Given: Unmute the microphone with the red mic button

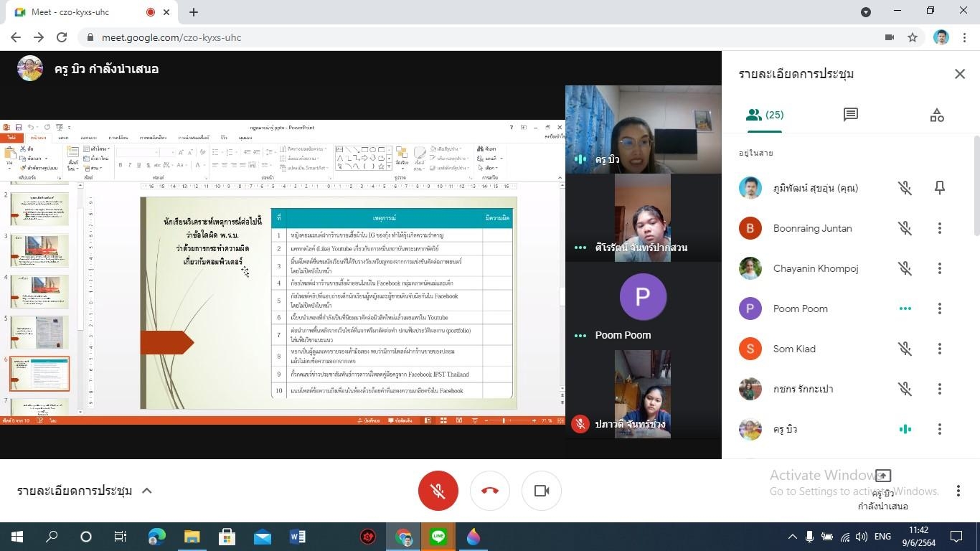Looking at the screenshot, I should 438,491.
